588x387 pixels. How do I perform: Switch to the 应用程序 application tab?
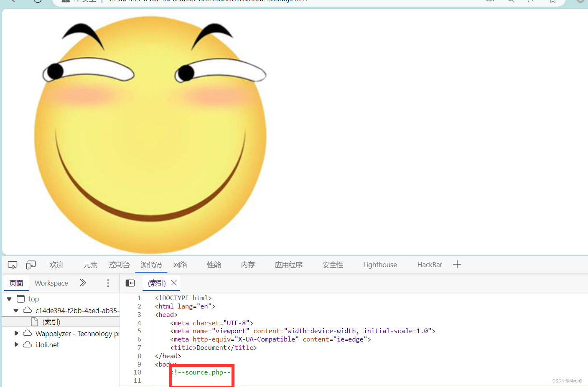[x=289, y=265]
